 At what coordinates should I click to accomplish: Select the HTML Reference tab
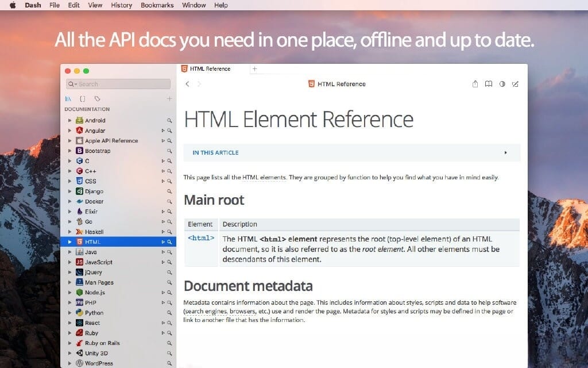coord(212,69)
